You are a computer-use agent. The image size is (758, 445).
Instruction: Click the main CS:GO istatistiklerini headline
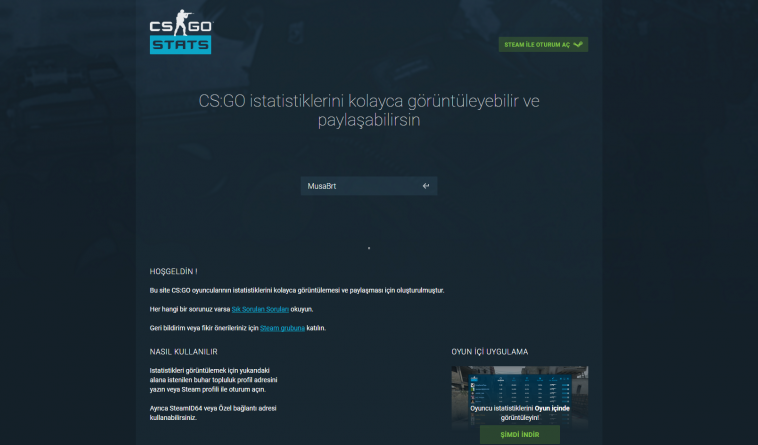[369, 110]
